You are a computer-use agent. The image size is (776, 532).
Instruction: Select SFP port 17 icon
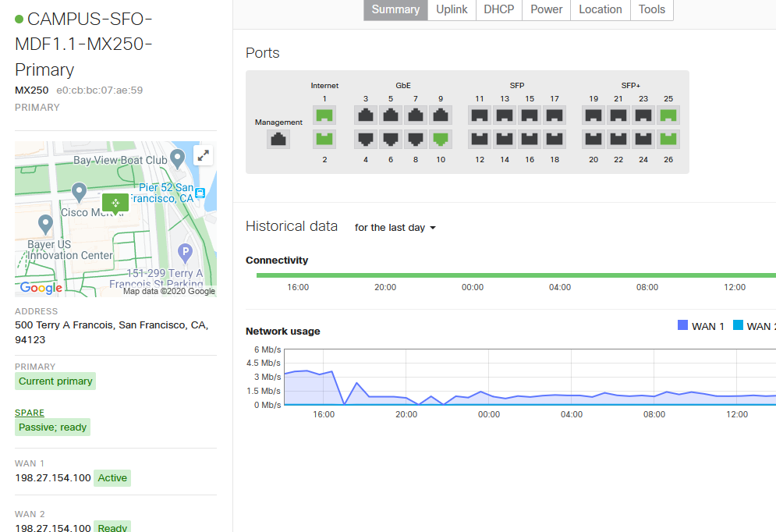(556, 115)
